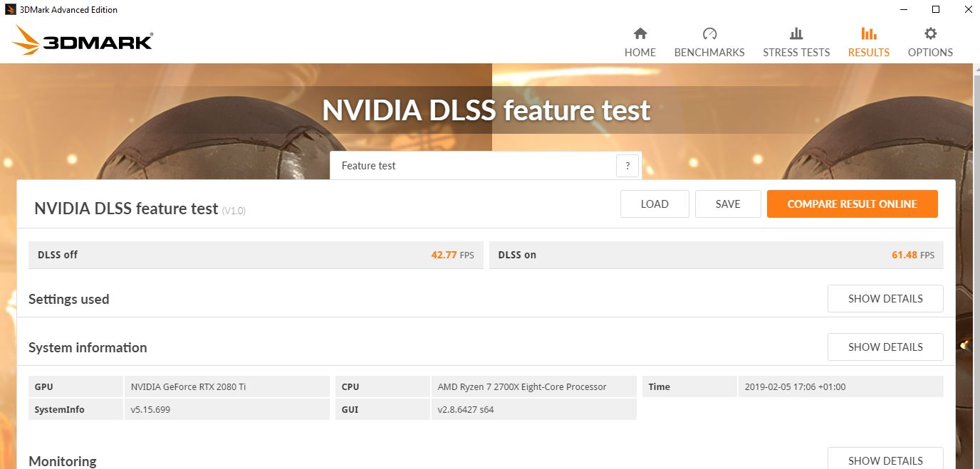Click the Results orange bars icon

(x=868, y=33)
